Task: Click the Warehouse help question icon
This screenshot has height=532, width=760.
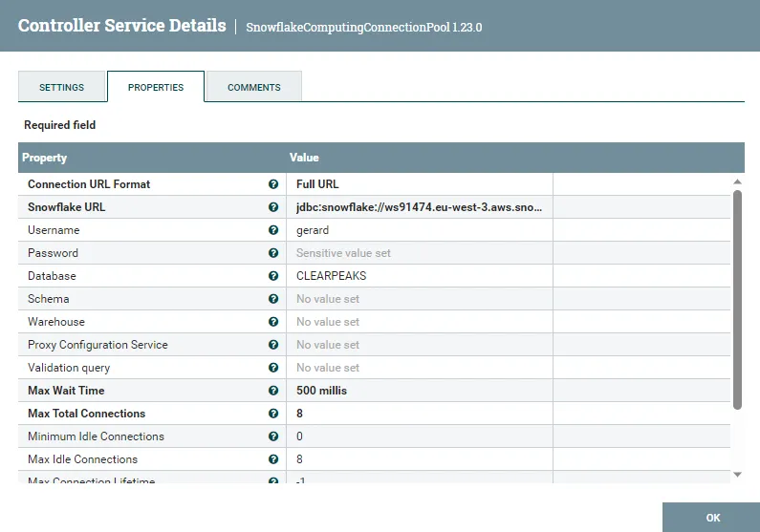Action: click(273, 322)
